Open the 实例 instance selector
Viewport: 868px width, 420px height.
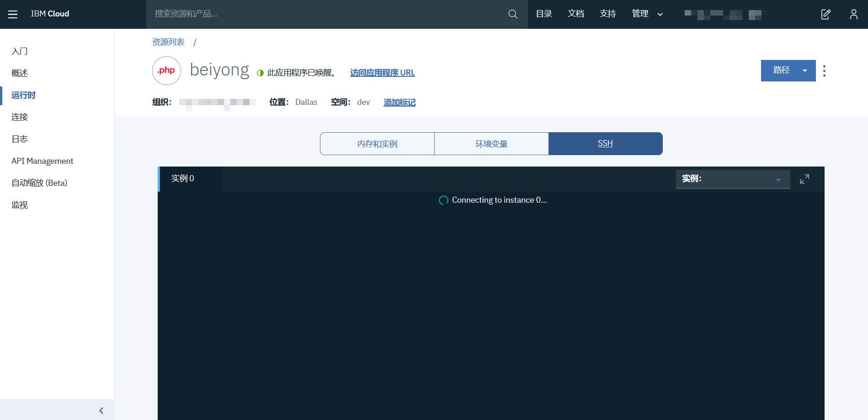[733, 179]
